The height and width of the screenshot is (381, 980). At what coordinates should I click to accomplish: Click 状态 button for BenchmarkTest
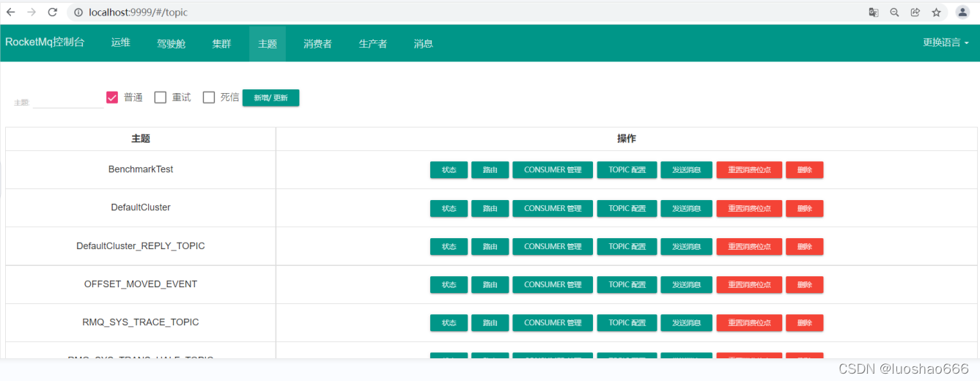click(449, 170)
